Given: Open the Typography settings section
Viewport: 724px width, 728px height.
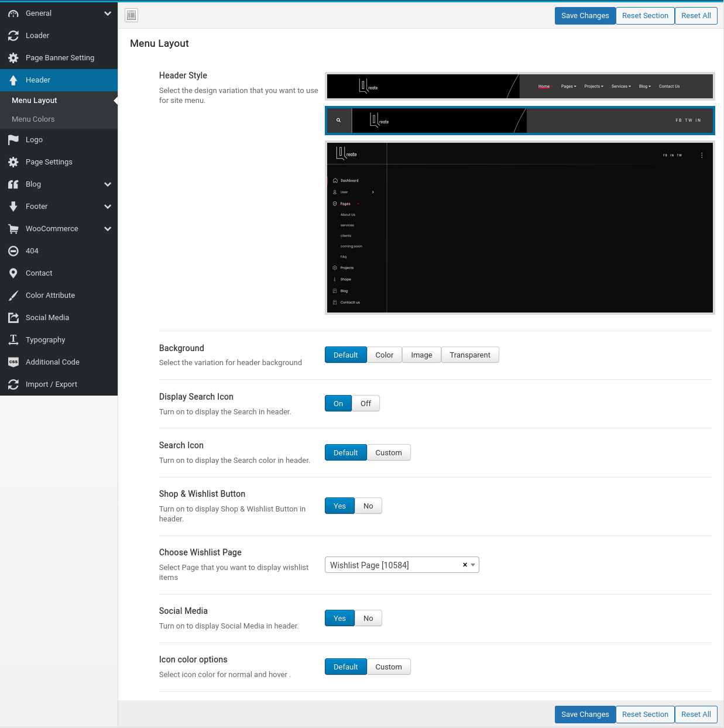Looking at the screenshot, I should (x=59, y=340).
